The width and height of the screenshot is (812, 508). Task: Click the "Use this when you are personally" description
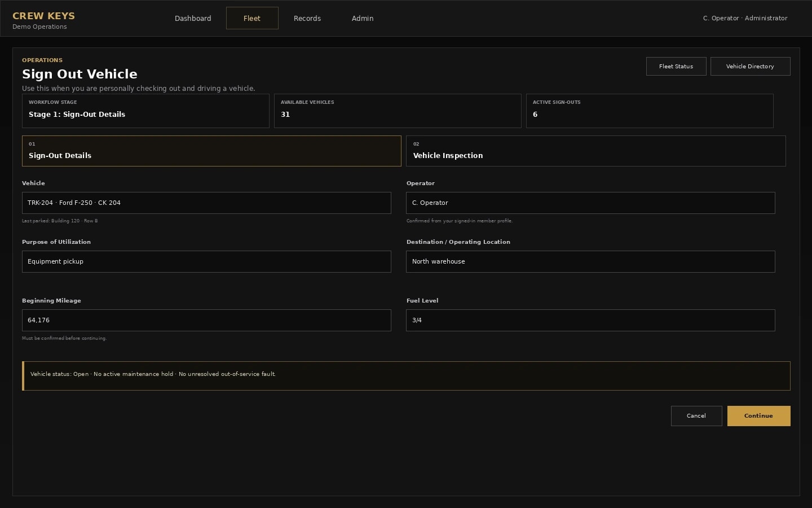coord(139,88)
